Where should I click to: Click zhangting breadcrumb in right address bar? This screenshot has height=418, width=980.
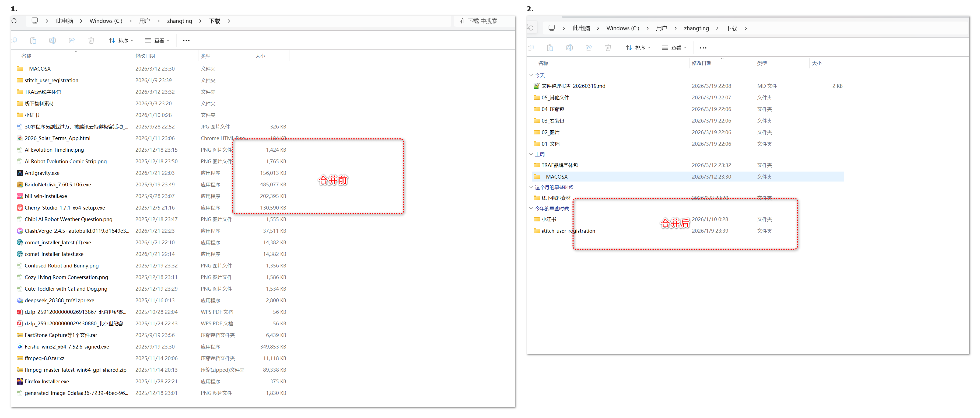coord(696,28)
